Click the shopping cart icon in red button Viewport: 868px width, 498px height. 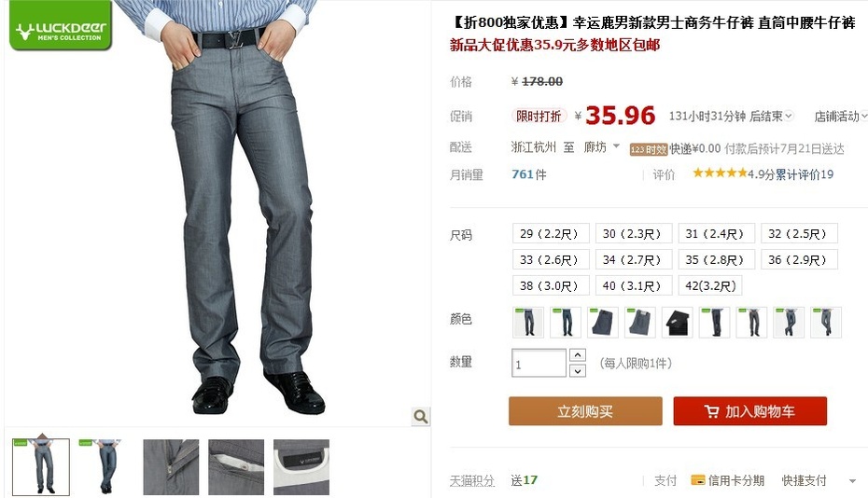pos(711,411)
